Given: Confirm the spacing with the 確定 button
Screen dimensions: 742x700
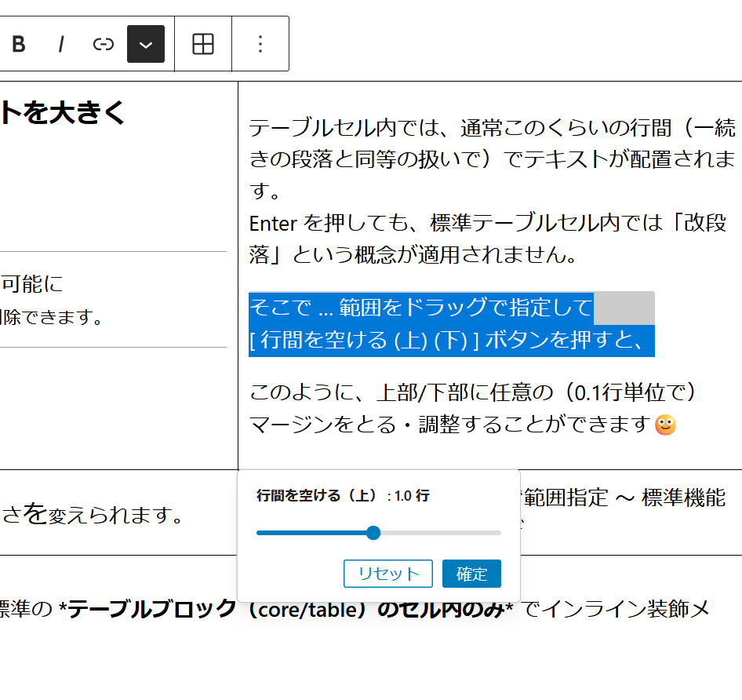Looking at the screenshot, I should [x=471, y=574].
